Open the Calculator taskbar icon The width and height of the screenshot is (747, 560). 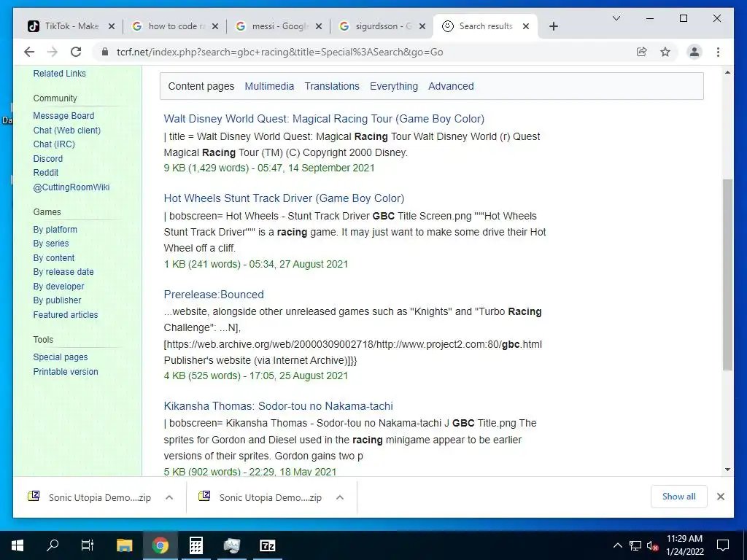pyautogui.click(x=196, y=545)
